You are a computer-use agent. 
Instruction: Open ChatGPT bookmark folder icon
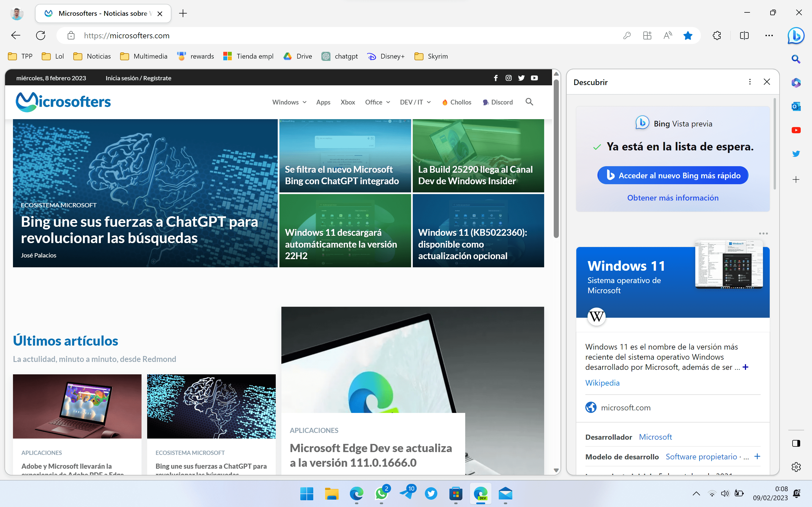coord(326,56)
